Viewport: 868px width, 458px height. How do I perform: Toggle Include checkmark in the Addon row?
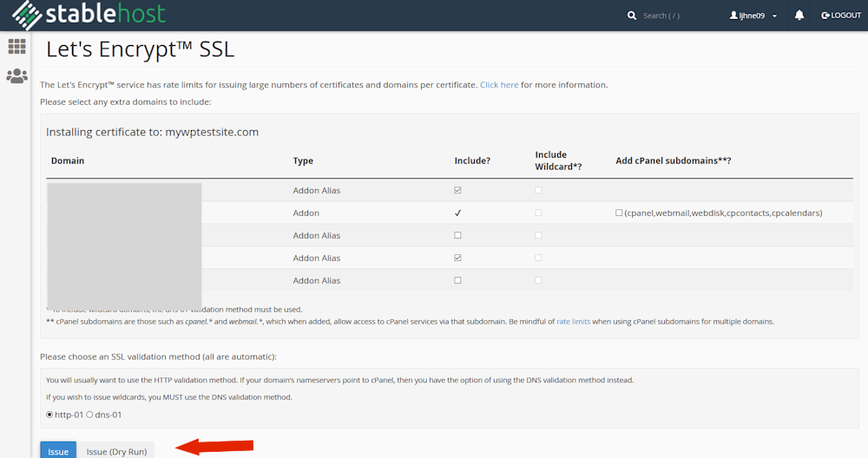click(x=457, y=213)
